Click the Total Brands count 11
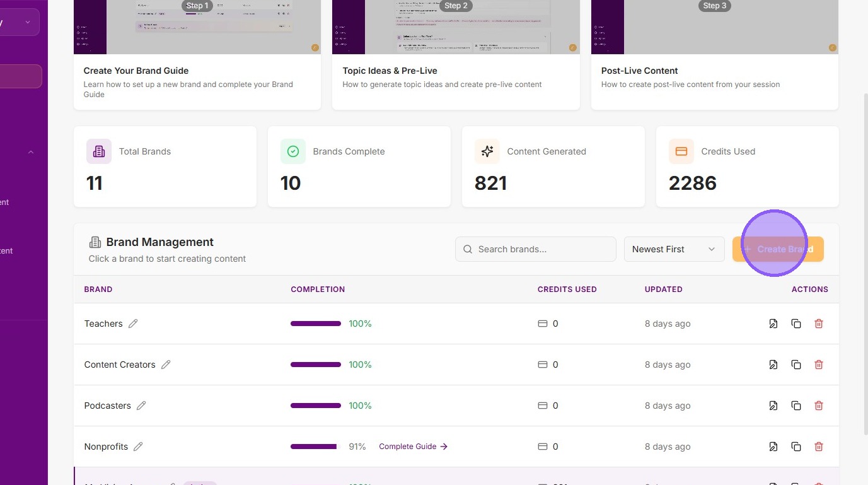 click(x=95, y=183)
